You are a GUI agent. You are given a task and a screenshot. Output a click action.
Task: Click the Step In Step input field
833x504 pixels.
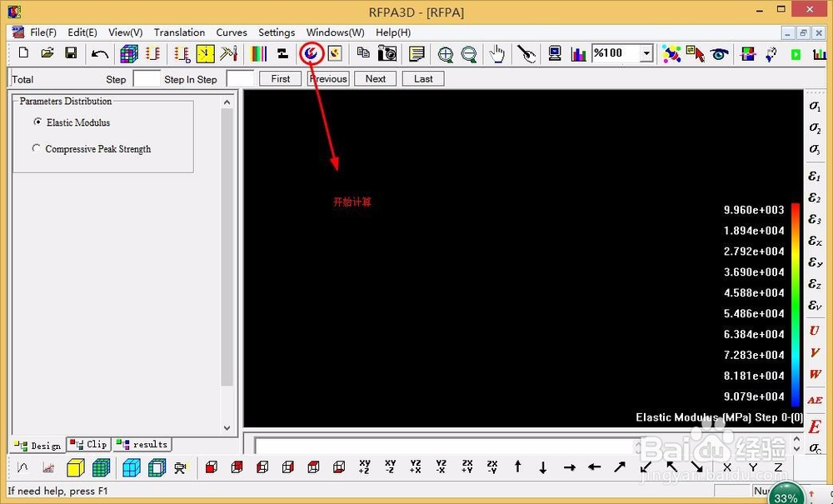(240, 78)
